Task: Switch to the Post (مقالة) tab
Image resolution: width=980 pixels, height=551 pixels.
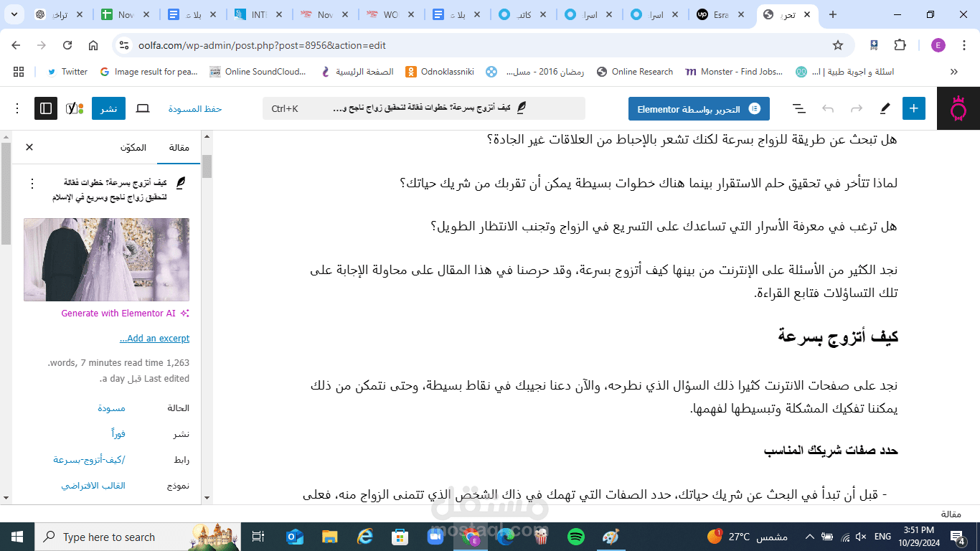Action: pyautogui.click(x=179, y=147)
